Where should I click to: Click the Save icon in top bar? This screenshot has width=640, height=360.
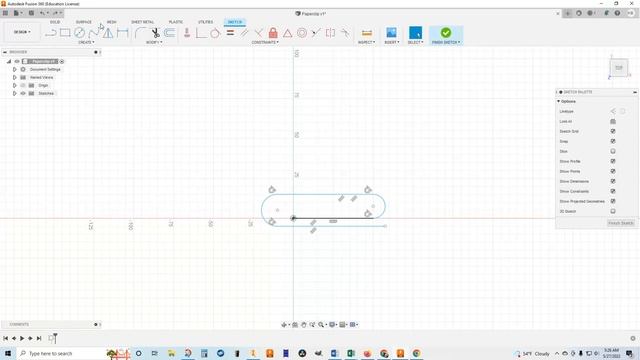pos(31,13)
